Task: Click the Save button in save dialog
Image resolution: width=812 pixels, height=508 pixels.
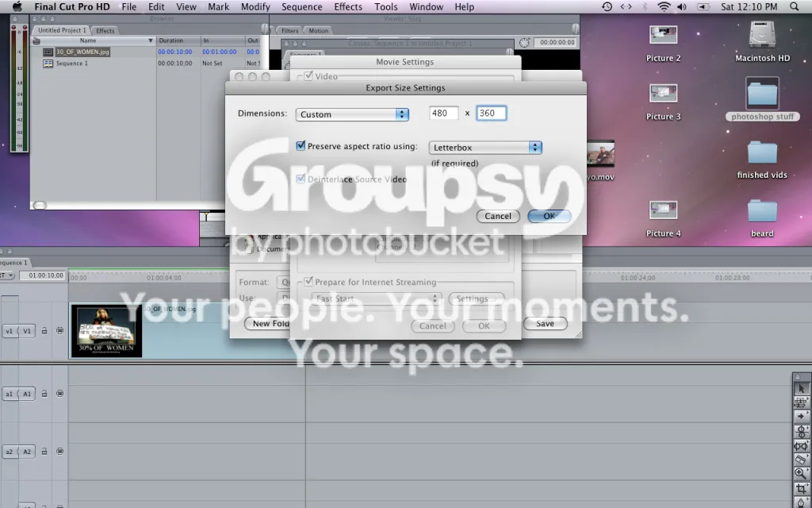Action: coord(545,324)
